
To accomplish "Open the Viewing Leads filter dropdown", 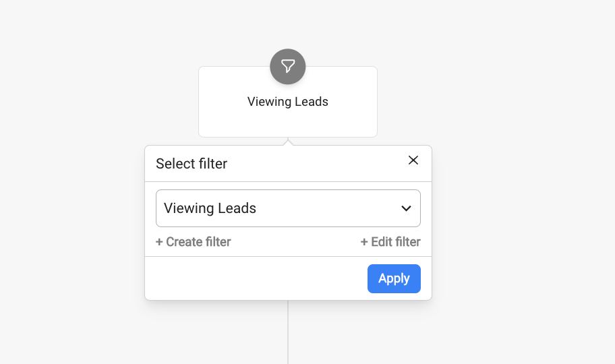I will tap(288, 208).
